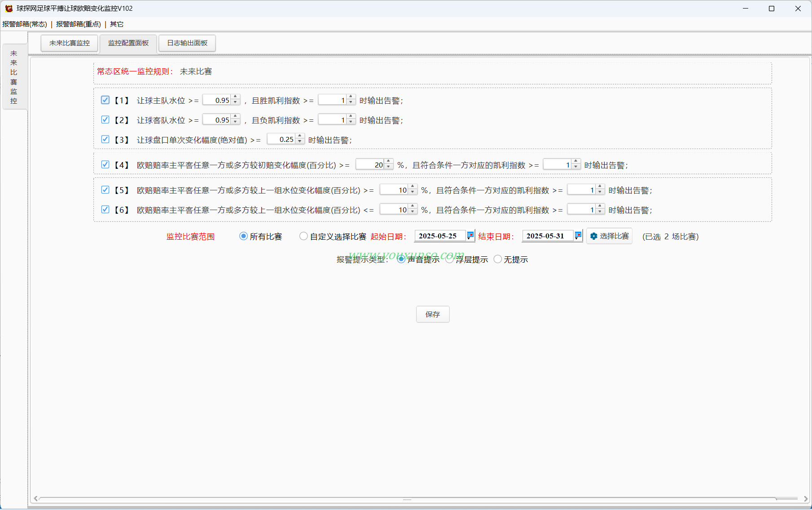This screenshot has height=510, width=812.
Task: Open the 其它 menu
Action: (117, 24)
